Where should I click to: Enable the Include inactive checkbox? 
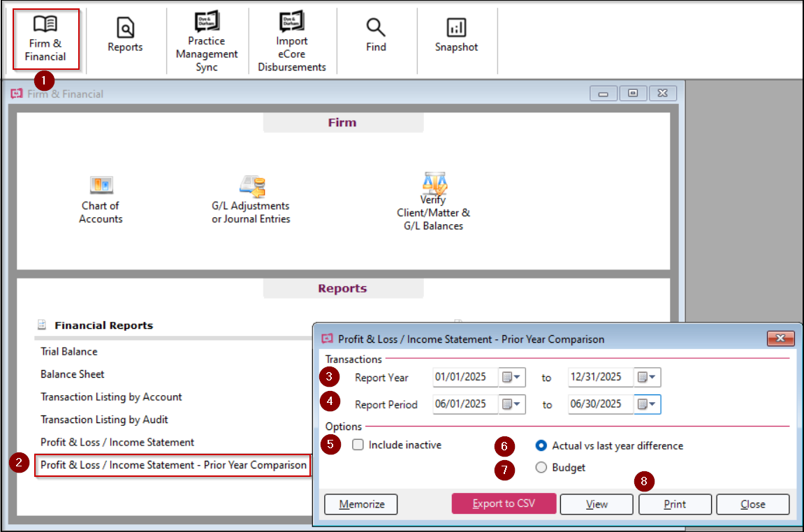point(358,445)
